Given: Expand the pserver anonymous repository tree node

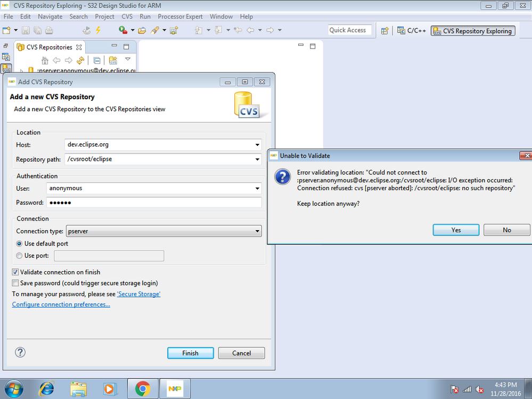Looking at the screenshot, I should (21, 71).
